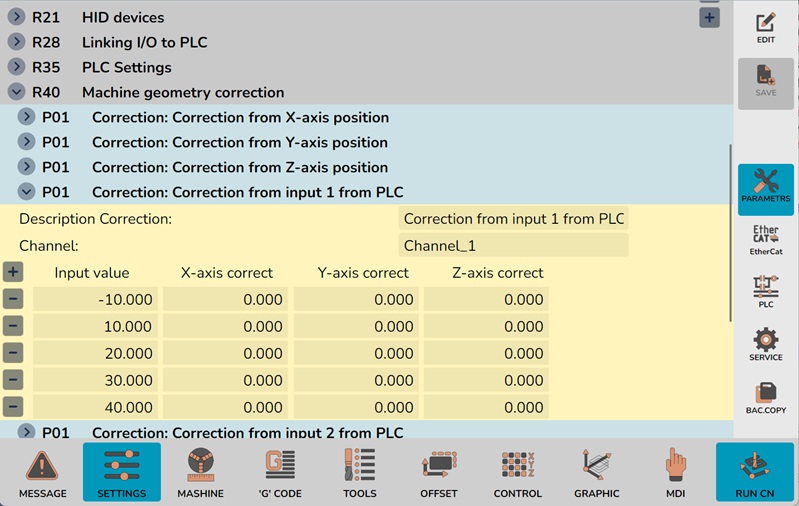Open the Service gear icon
Screen dimensions: 799x506
(x=765, y=345)
